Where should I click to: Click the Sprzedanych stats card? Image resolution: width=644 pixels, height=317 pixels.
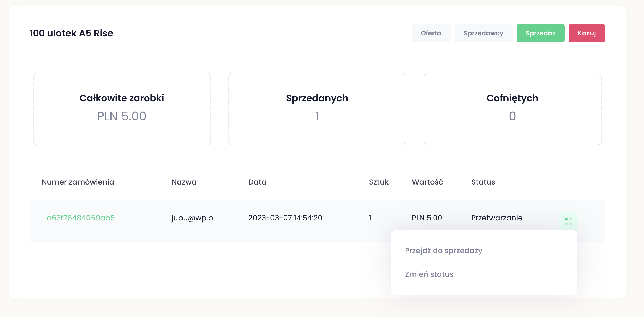(x=317, y=109)
